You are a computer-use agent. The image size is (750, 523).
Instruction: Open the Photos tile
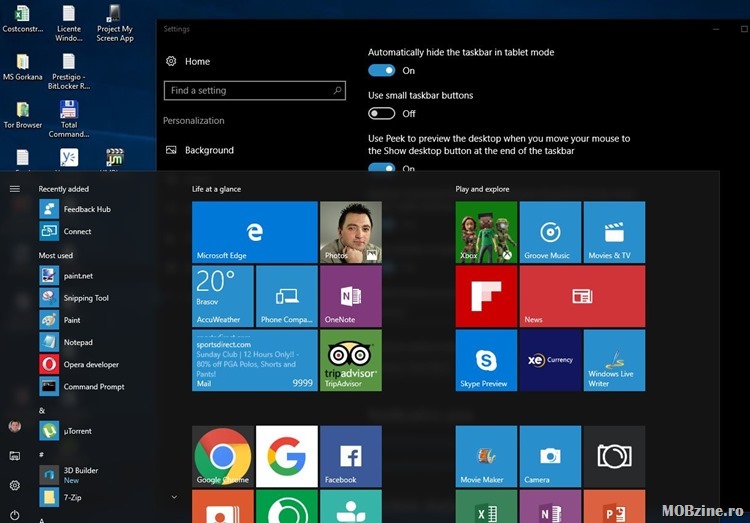351,232
